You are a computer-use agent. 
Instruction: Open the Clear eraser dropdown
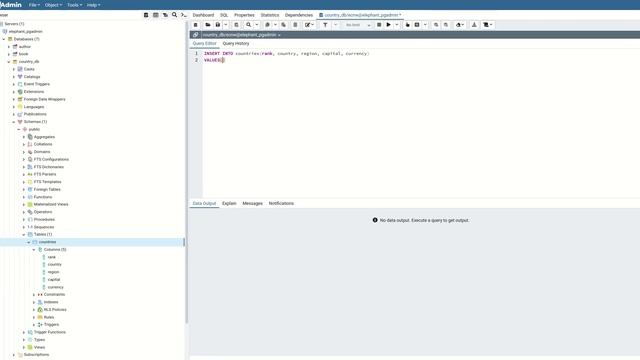tap(460, 25)
